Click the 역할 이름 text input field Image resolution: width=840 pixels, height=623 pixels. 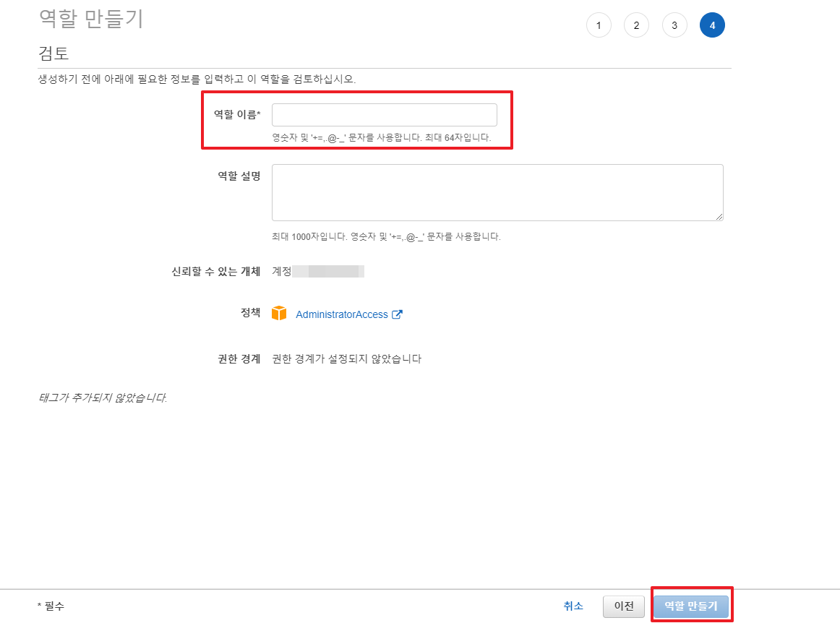[x=384, y=115]
